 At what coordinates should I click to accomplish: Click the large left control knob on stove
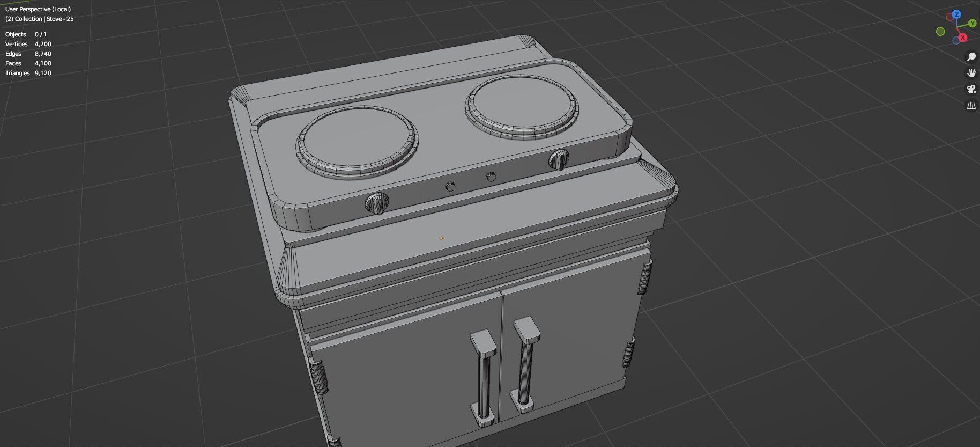[377, 203]
